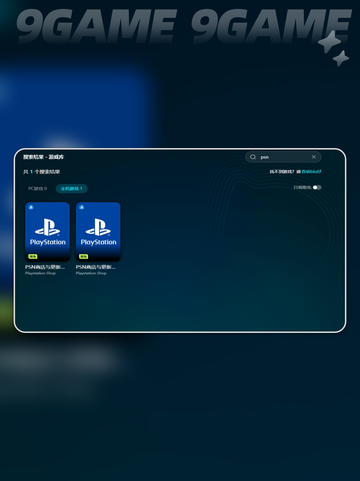Clear the psn search with X

tap(314, 157)
